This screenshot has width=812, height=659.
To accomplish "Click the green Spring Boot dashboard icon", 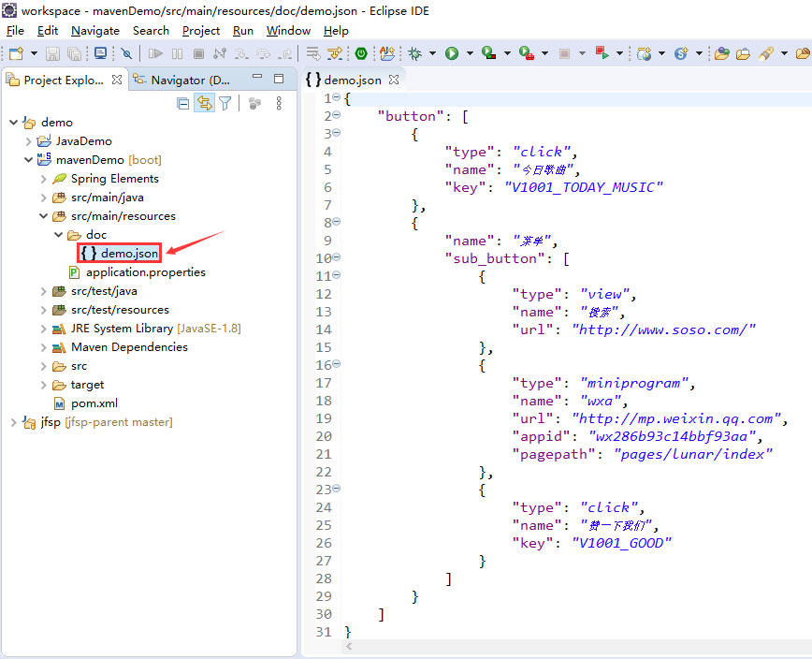I will tap(361, 53).
